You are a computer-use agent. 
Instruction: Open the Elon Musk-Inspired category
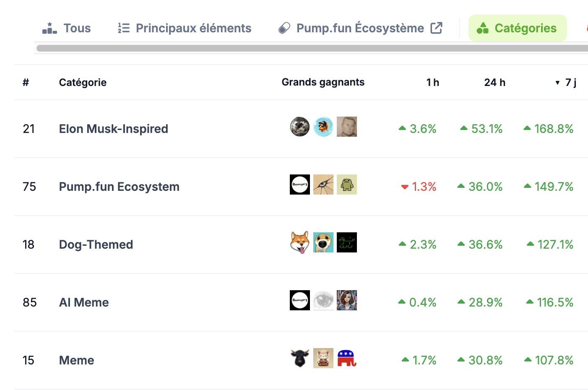pyautogui.click(x=113, y=129)
